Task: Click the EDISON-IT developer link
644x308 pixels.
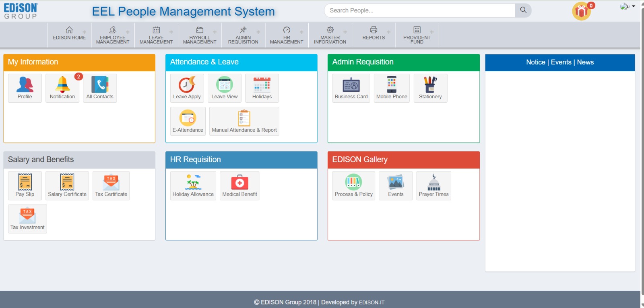Action: 372,302
